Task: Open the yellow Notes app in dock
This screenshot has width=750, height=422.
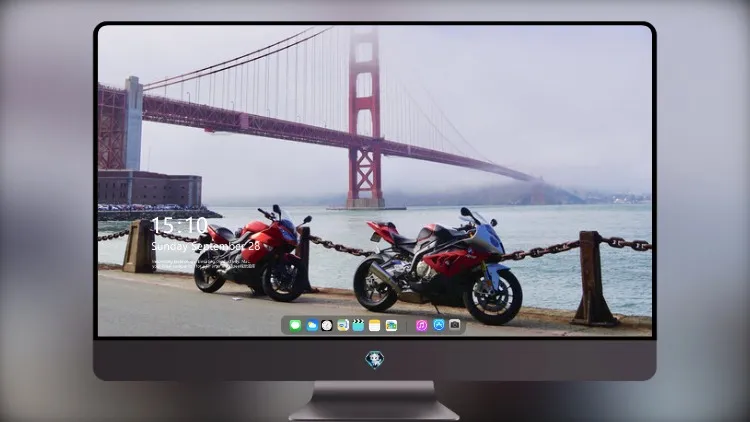Action: coord(375,326)
